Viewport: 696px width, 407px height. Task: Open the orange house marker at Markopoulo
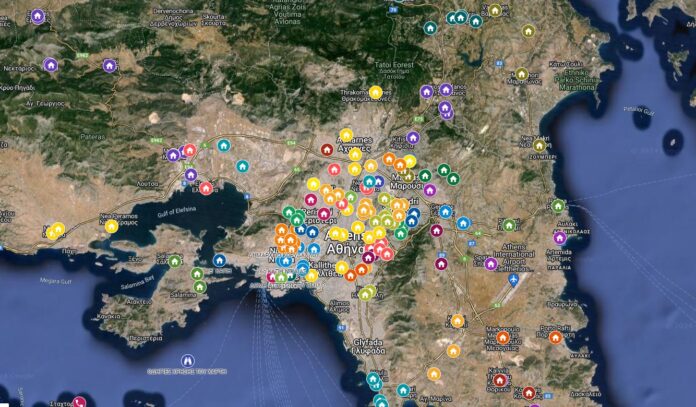(503, 337)
